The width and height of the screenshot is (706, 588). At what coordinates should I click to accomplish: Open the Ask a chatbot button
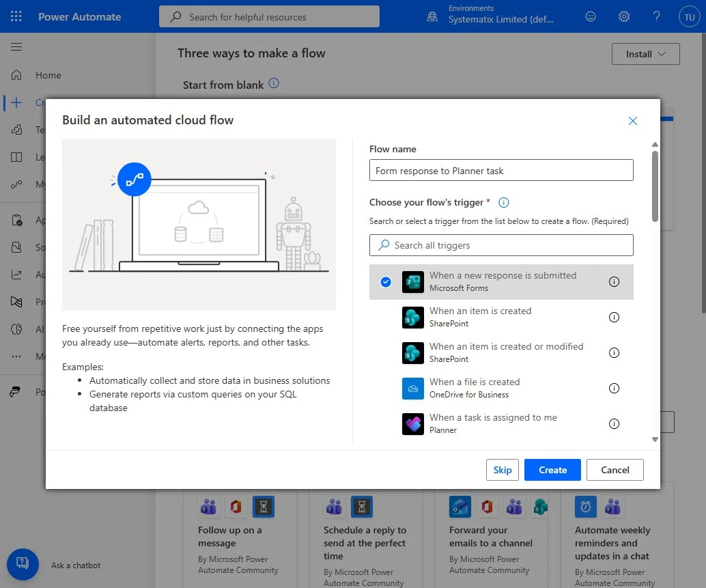coord(23,564)
